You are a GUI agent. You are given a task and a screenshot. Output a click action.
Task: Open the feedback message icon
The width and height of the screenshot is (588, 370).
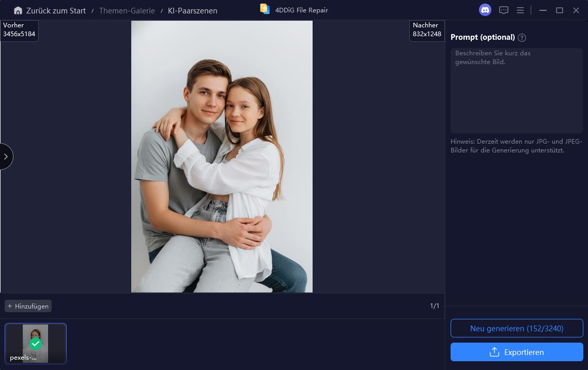[504, 10]
